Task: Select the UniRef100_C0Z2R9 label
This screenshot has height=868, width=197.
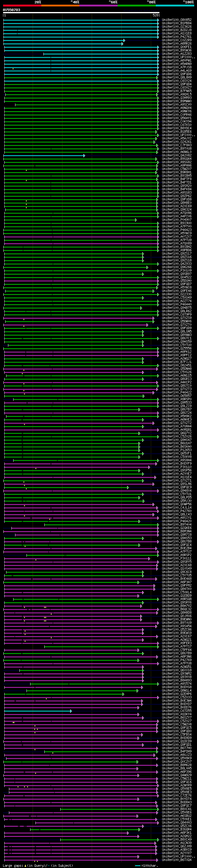Action: point(177,40)
